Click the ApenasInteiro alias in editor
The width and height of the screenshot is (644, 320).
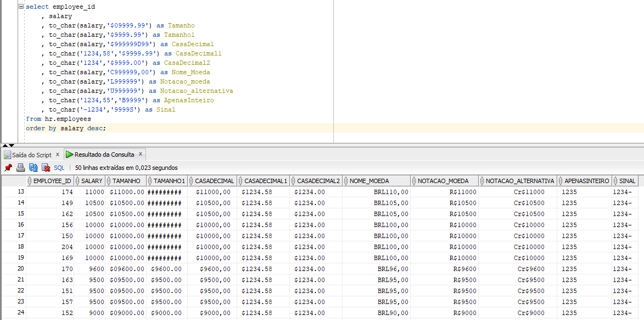point(189,101)
